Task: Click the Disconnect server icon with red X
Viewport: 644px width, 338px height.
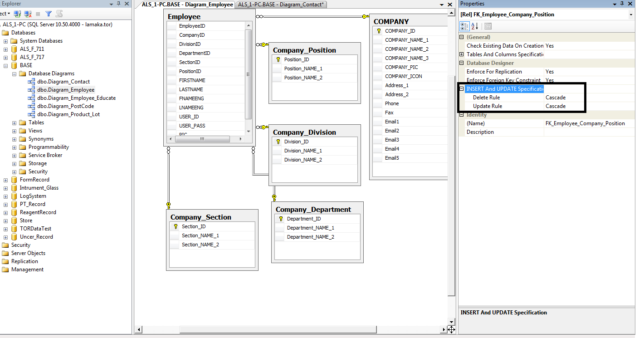Action: click(28, 14)
